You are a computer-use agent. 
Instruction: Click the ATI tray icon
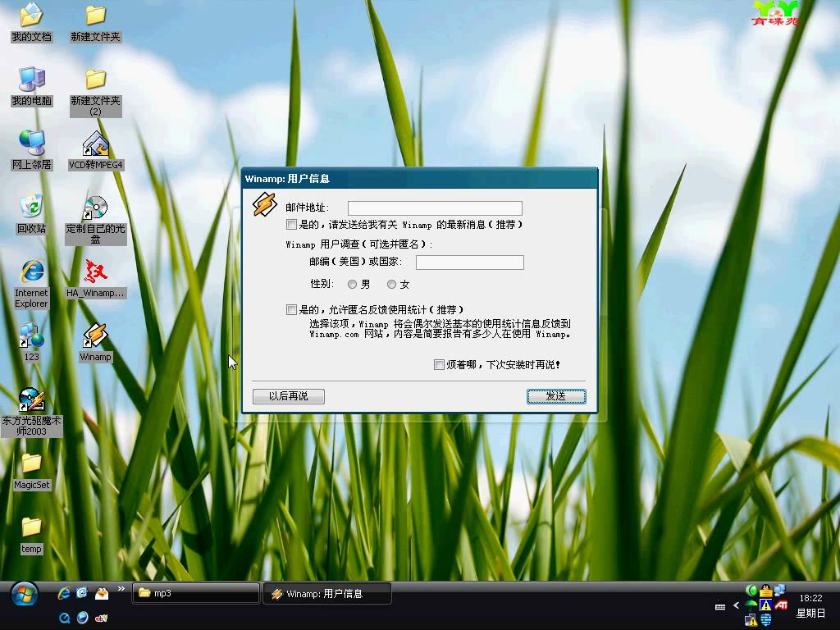click(x=781, y=605)
